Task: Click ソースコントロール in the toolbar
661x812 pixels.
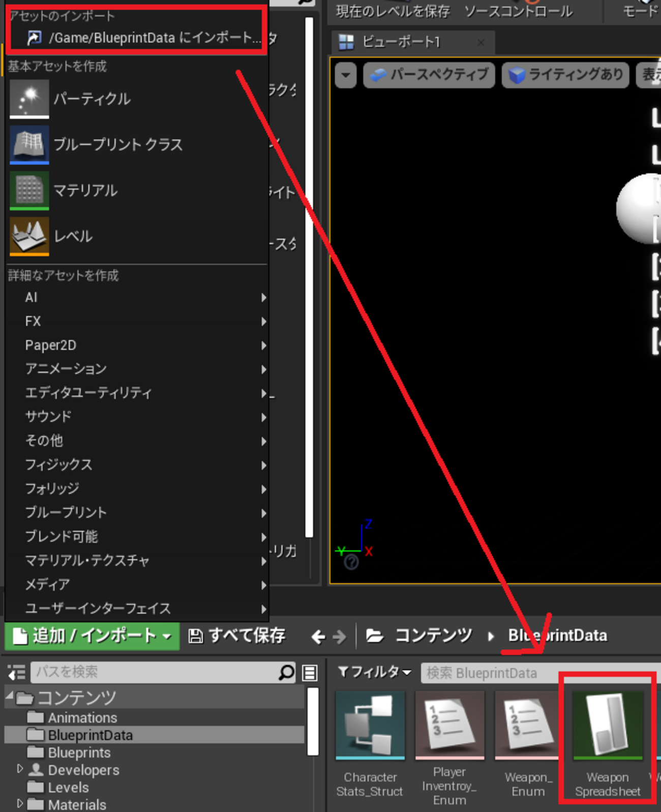Action: [x=519, y=12]
